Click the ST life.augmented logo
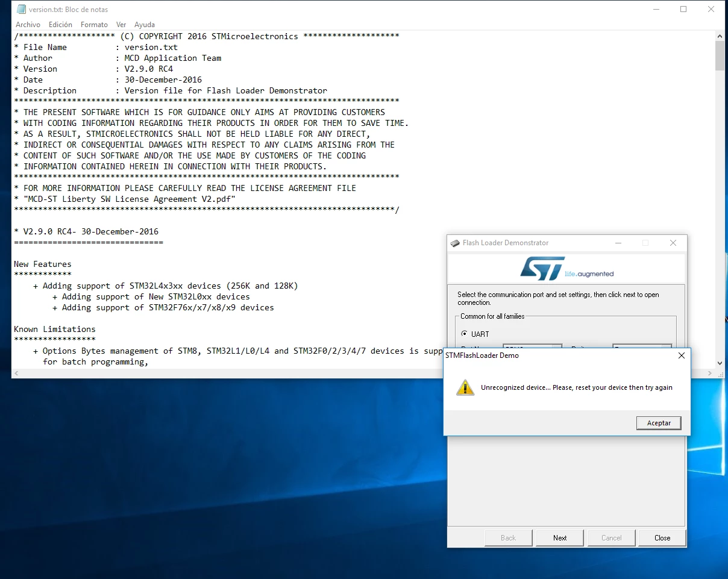This screenshot has width=728, height=579. pos(566,269)
